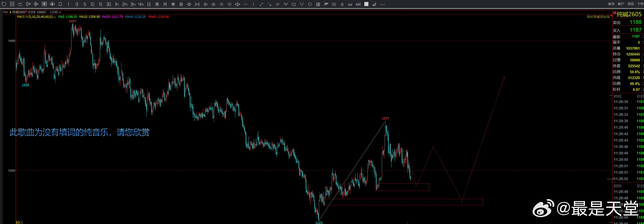Click the alert bell icon
This screenshot has height=224, width=644.
(x=60, y=4)
